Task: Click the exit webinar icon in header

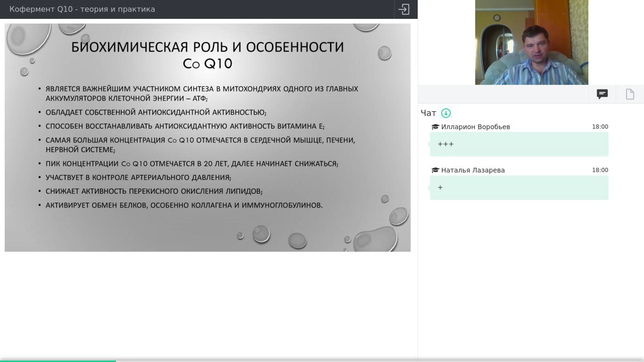Action: pos(404,9)
